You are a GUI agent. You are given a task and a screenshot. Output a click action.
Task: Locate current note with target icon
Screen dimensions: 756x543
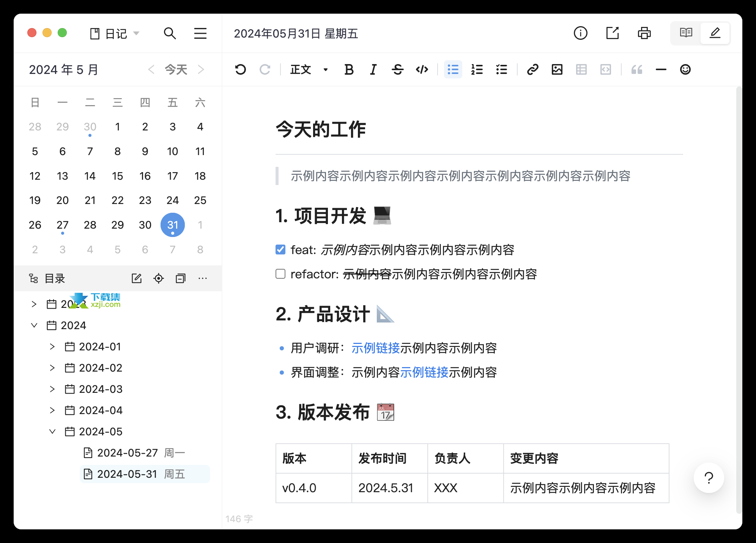159,278
